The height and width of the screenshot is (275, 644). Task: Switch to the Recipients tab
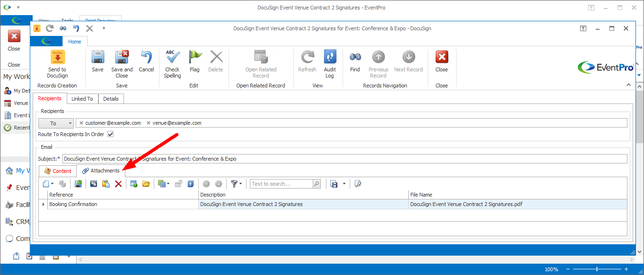50,98
